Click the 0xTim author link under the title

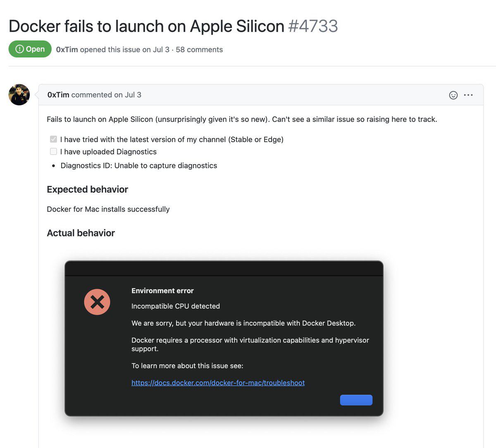coord(67,50)
